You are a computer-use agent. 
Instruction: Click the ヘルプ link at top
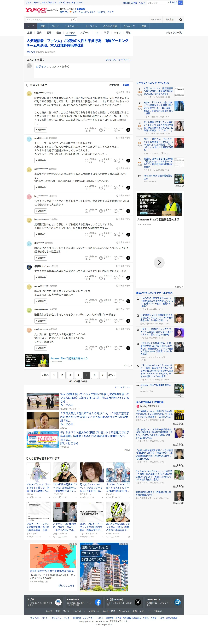pos(142,3)
